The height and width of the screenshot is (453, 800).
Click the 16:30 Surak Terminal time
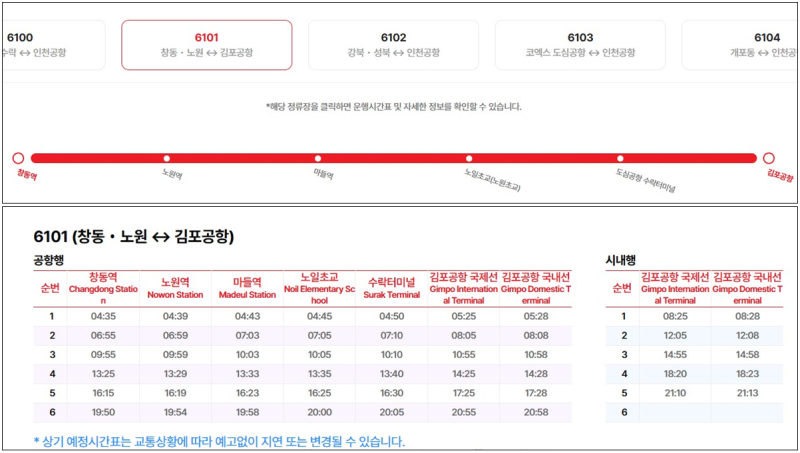[x=391, y=393]
